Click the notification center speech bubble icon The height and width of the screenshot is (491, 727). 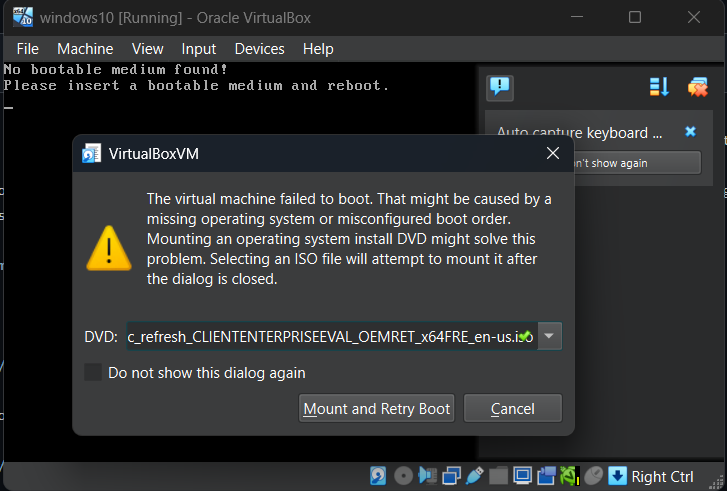tap(500, 88)
